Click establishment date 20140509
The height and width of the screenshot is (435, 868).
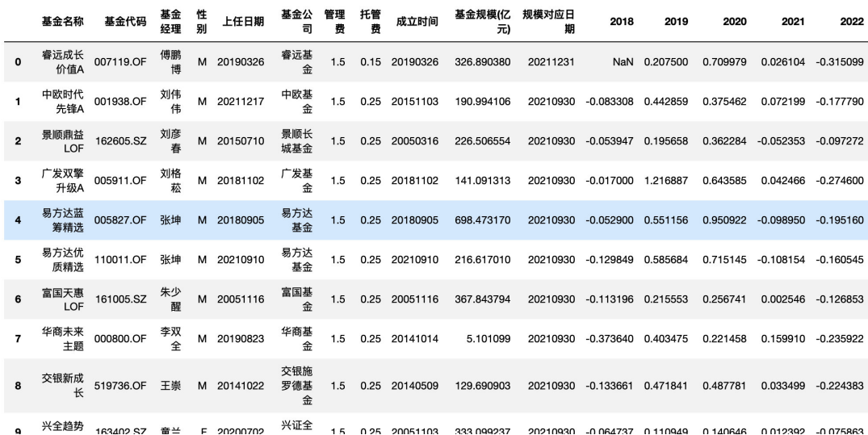click(x=415, y=385)
